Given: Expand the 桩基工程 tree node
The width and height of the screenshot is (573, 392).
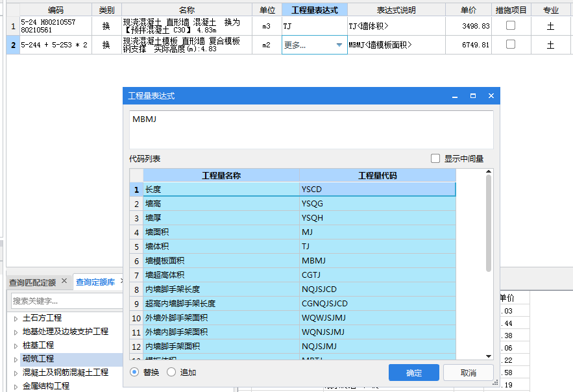Looking at the screenshot, I should coord(16,346).
